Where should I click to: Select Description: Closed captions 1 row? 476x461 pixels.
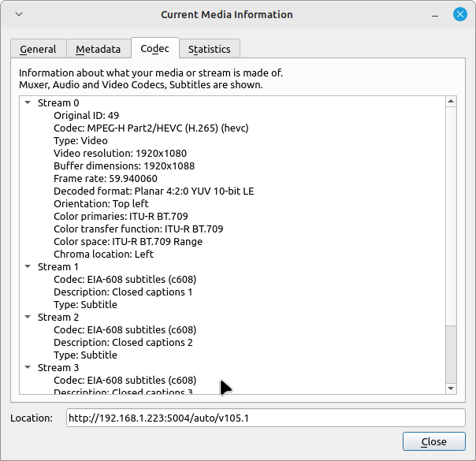[123, 292]
